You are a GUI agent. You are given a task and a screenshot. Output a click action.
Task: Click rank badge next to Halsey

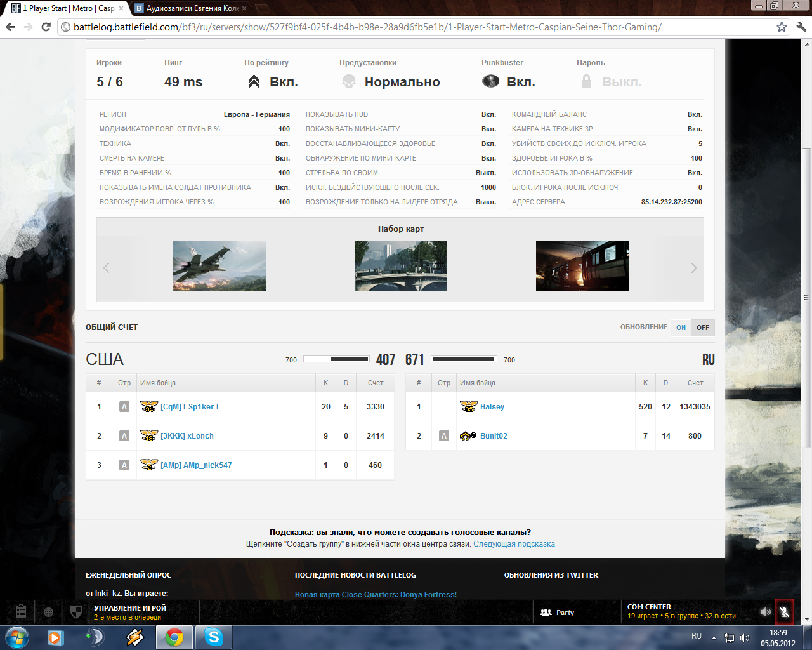[469, 406]
